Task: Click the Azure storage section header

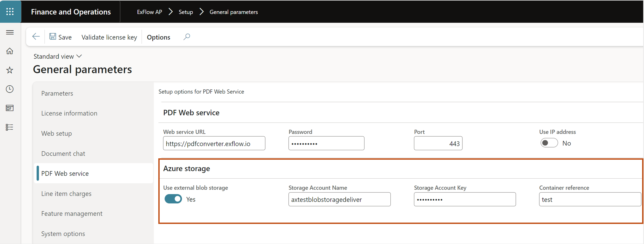Action: point(186,168)
